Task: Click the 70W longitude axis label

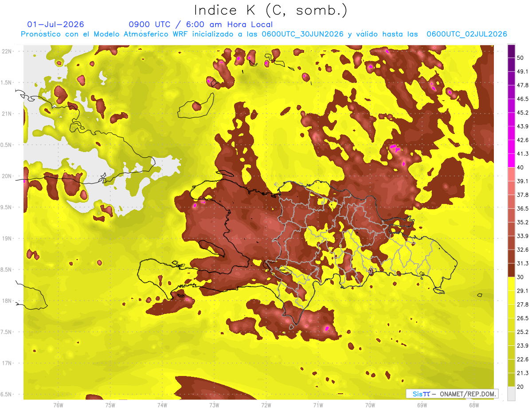Action: tap(370, 405)
